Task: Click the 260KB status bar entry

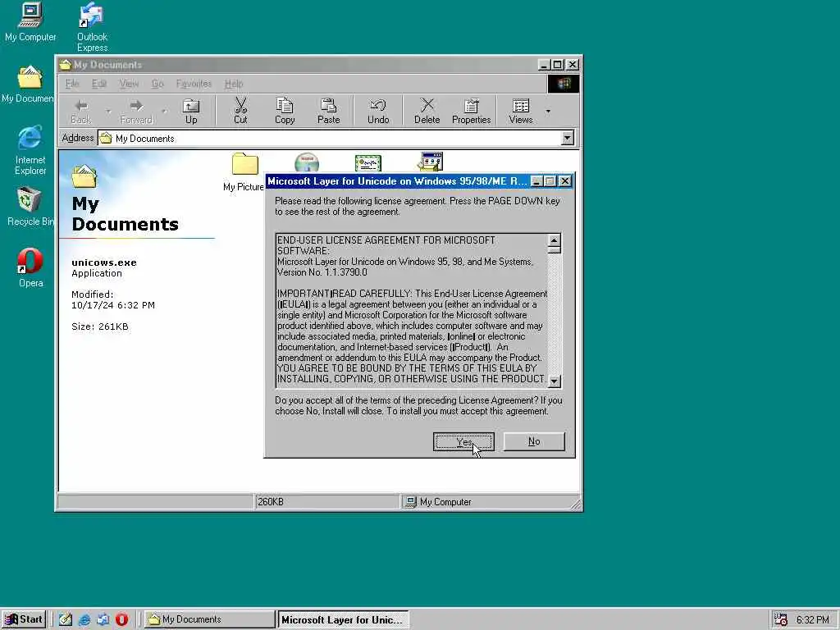Action: (326, 502)
